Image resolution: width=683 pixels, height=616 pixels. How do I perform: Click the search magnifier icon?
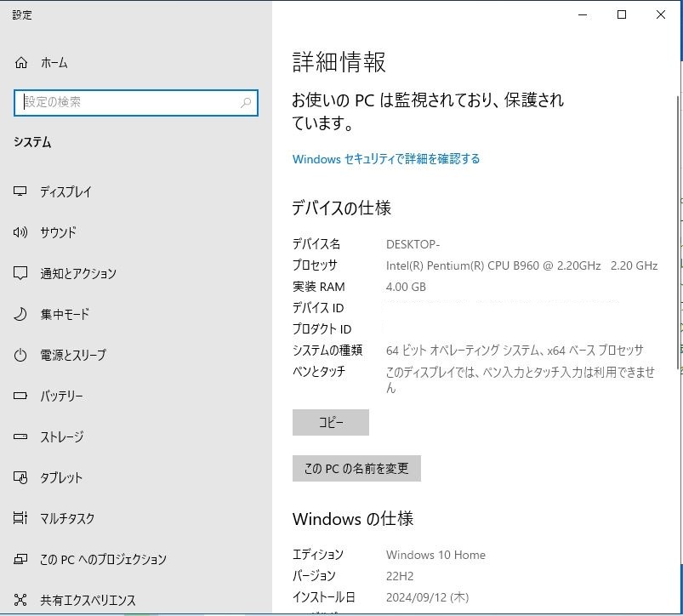coord(246,103)
